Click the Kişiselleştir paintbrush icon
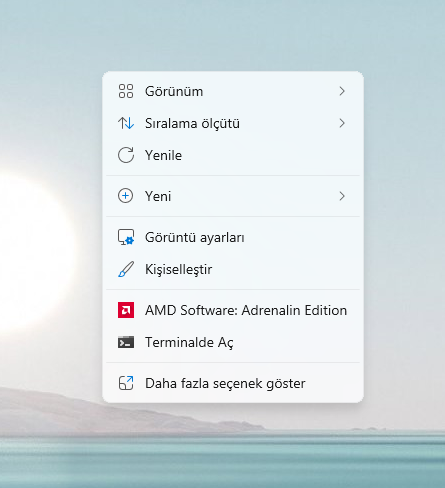The image size is (445, 488). (126, 269)
